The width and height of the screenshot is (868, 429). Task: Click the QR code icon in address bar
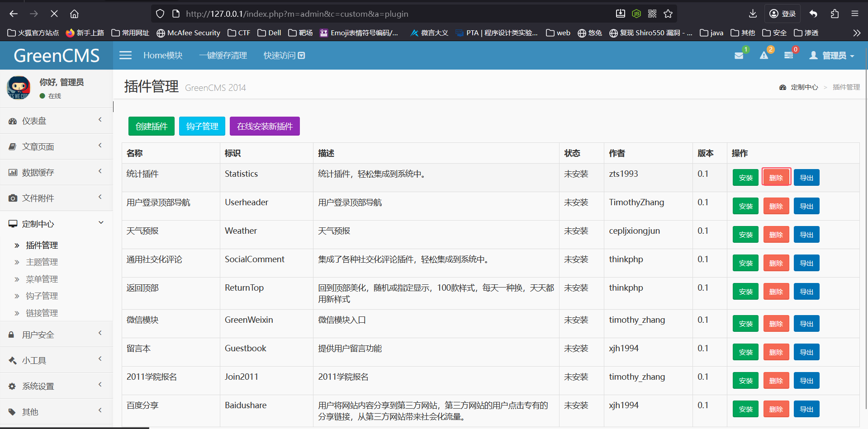652,14
